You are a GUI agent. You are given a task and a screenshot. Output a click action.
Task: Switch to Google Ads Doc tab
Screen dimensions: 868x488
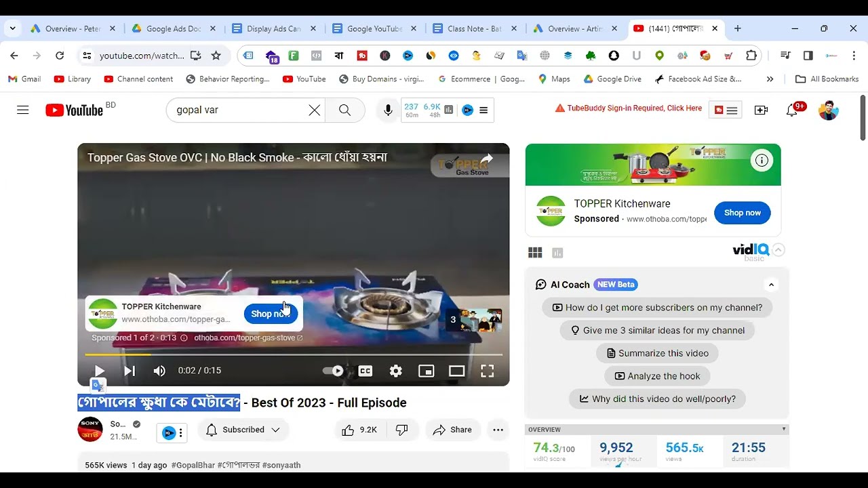pos(174,28)
